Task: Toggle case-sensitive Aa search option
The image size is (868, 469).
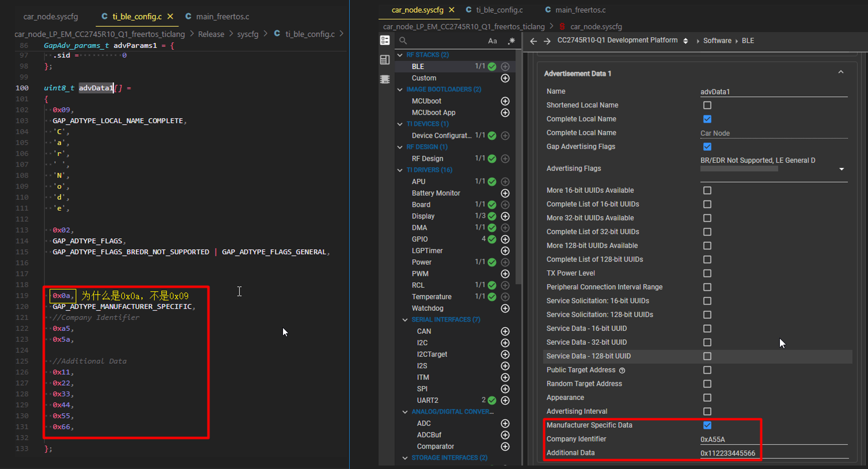Action: tap(492, 41)
